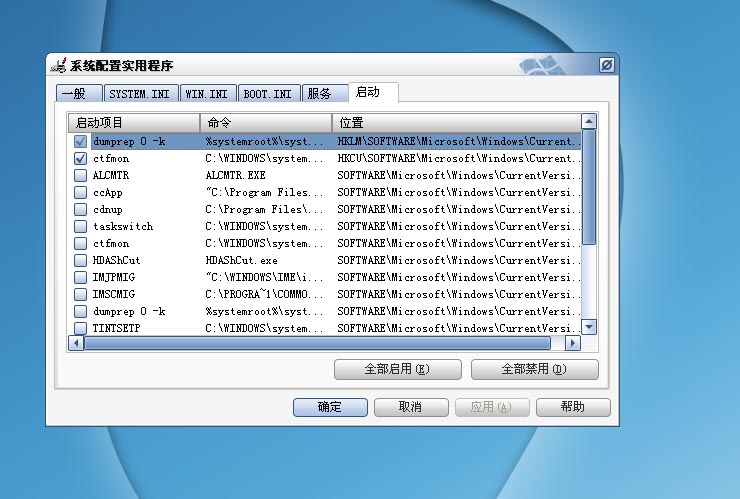Image resolution: width=740 pixels, height=499 pixels.
Task: Click the HKCU\SOFTWARE location cell
Action: (459, 158)
